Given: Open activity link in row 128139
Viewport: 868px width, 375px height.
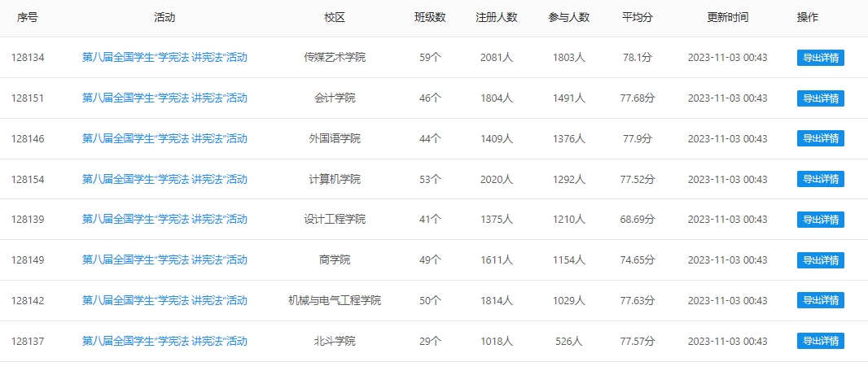Looking at the screenshot, I should [164, 220].
